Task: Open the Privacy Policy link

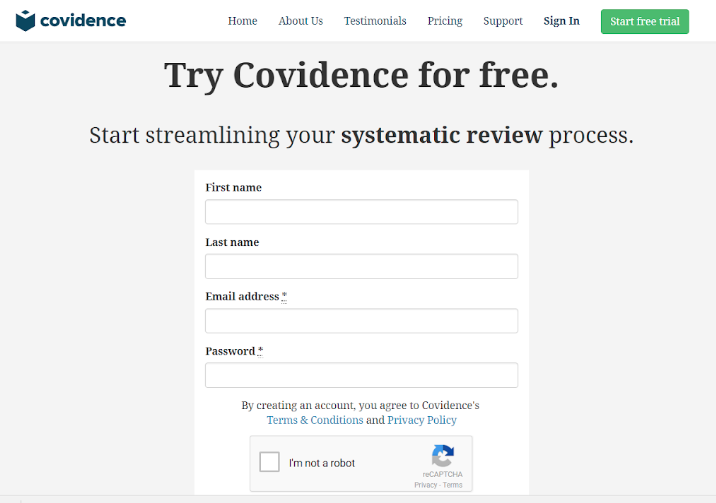Action: [422, 420]
